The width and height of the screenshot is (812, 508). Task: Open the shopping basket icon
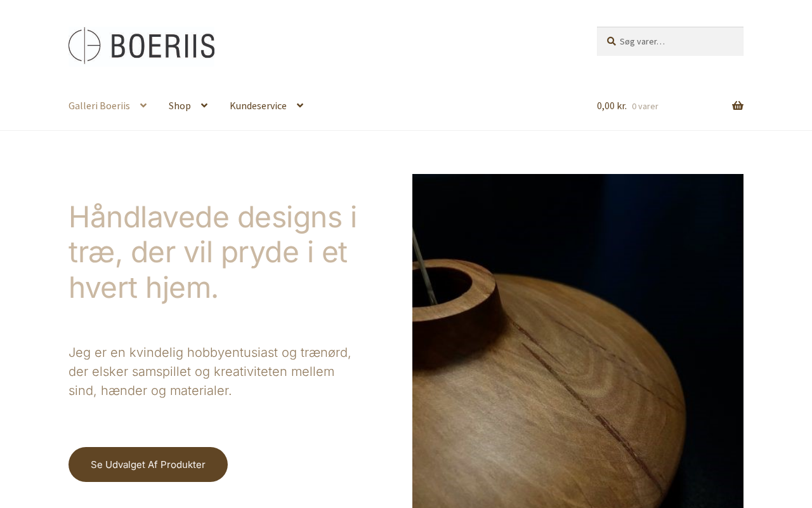tap(738, 106)
